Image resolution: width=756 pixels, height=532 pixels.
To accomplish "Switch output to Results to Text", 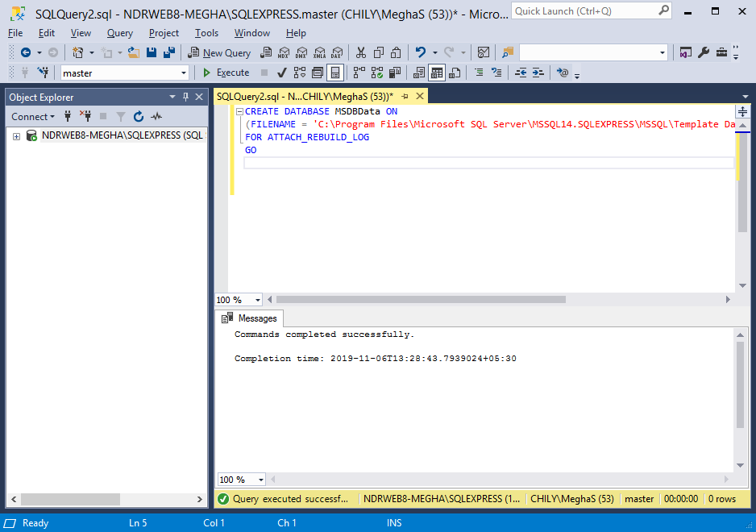I will coord(419,73).
